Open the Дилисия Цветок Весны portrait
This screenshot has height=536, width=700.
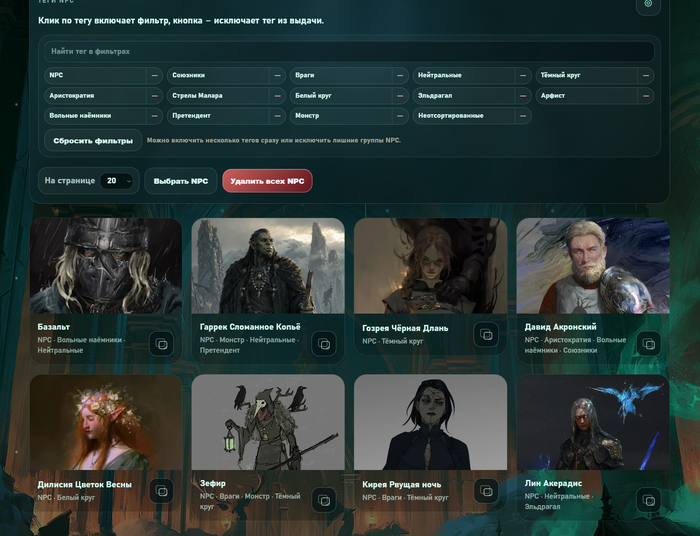[106, 422]
